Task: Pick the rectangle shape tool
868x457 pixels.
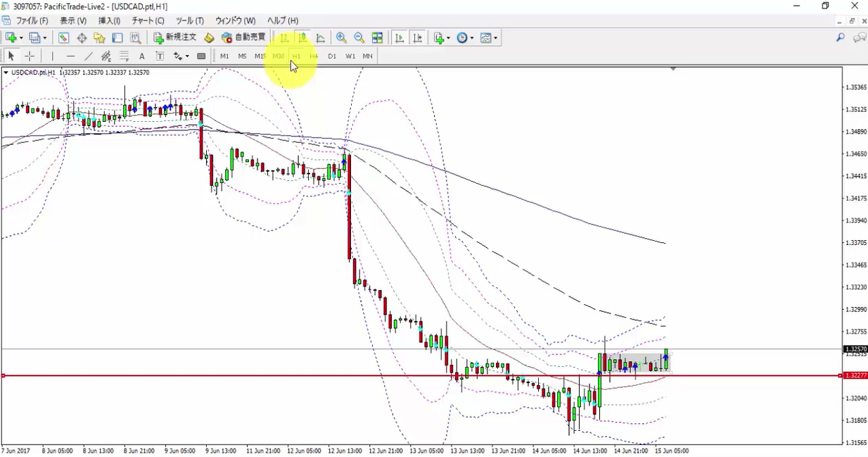Action: tap(201, 56)
